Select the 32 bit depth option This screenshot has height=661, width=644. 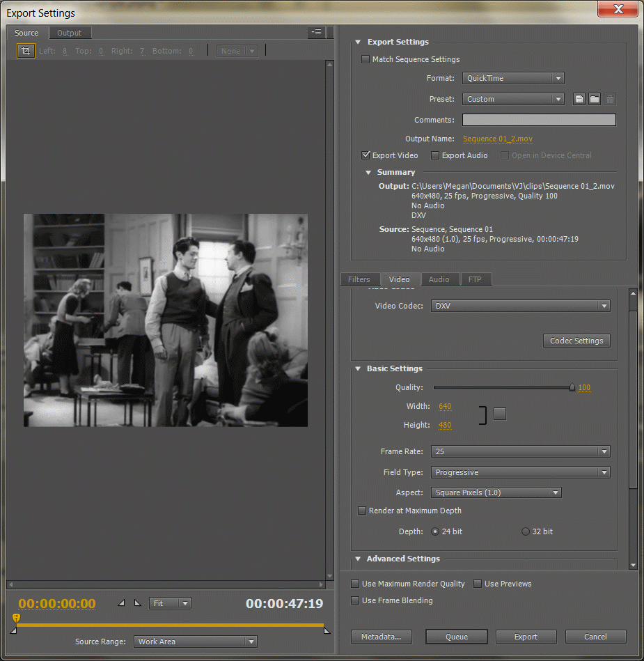[526, 531]
